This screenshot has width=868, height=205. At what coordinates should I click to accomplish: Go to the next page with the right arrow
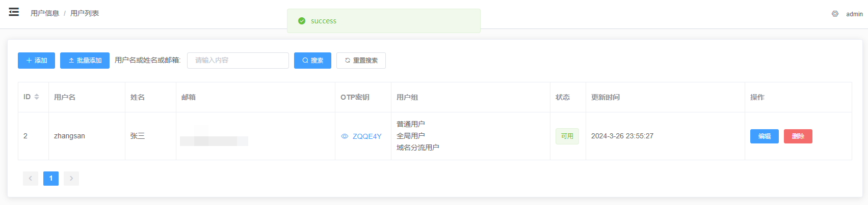[71, 179]
